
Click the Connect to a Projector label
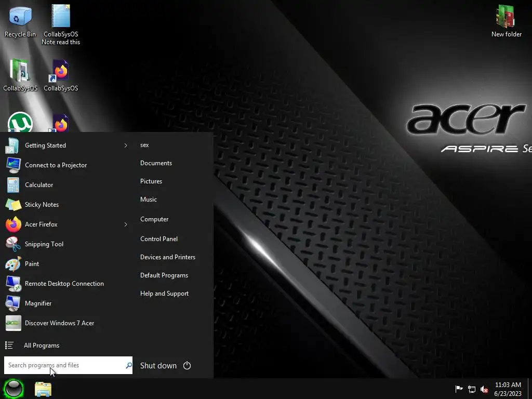56,165
